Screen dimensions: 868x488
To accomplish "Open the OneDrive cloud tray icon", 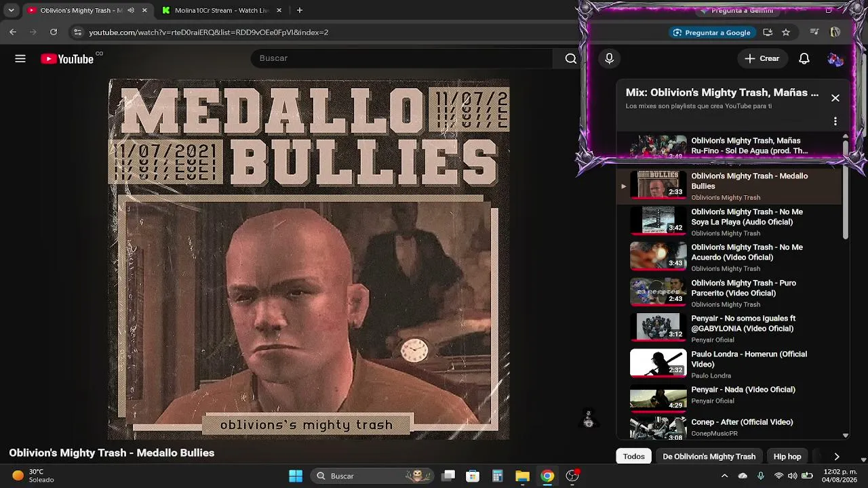I will (743, 476).
